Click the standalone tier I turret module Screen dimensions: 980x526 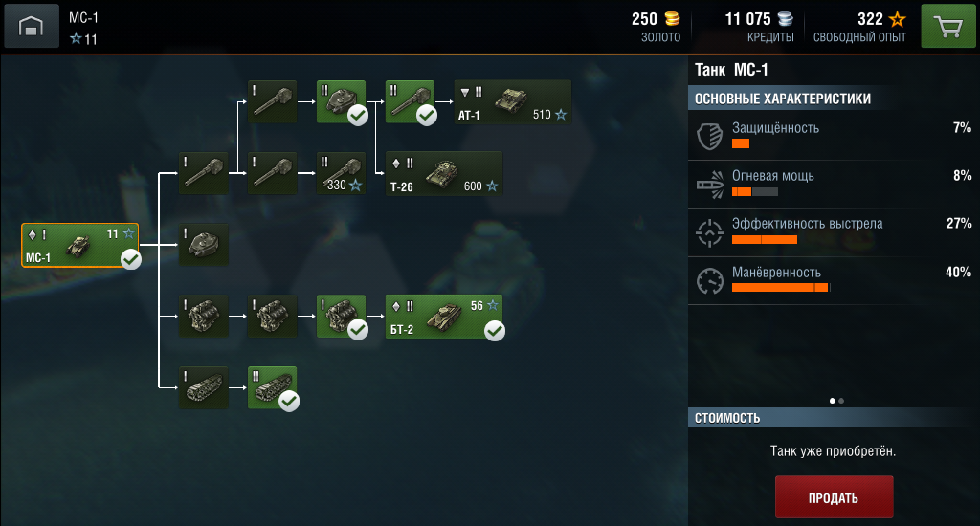204,245
